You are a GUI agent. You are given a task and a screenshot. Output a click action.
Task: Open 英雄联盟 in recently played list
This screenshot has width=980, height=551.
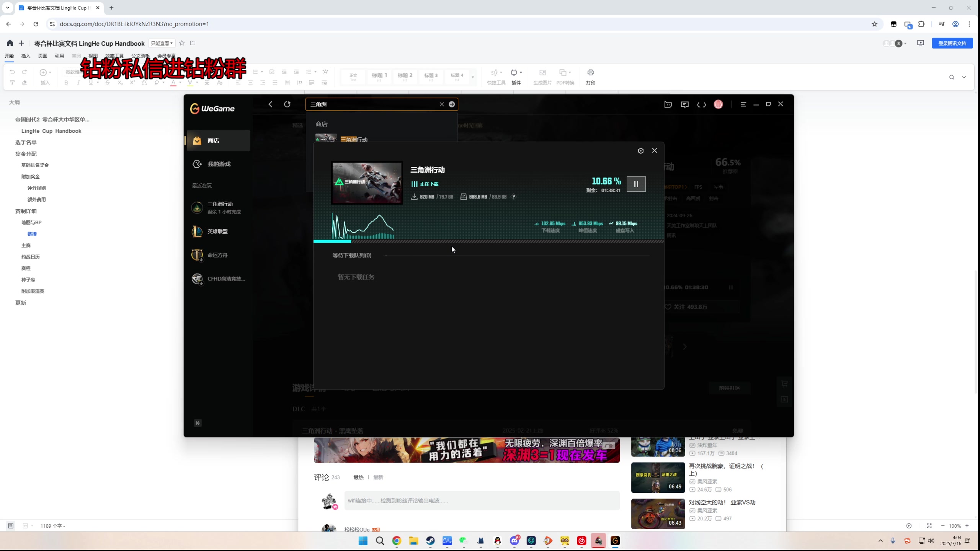pos(218,231)
